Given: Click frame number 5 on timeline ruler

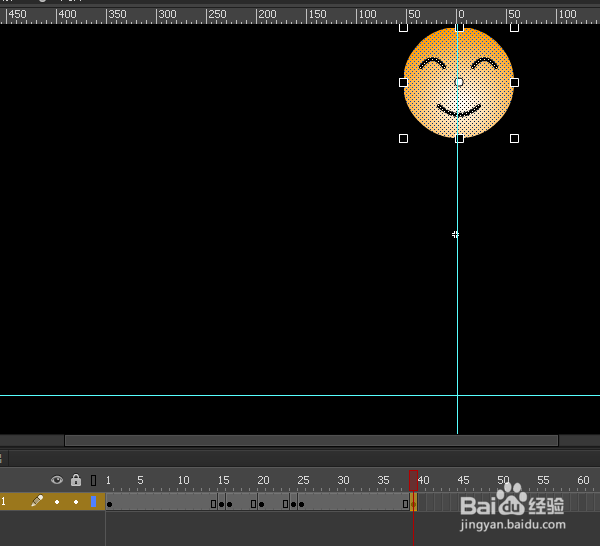Looking at the screenshot, I should pyautogui.click(x=140, y=480).
